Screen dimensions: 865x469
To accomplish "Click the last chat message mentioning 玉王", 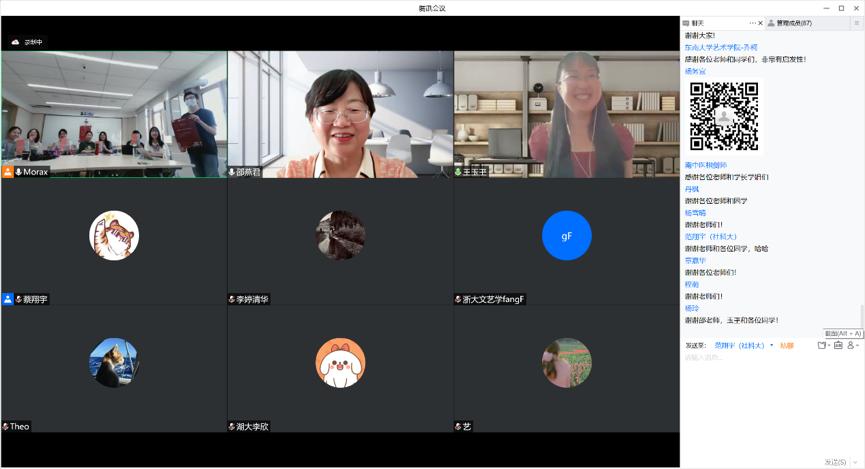I will click(x=731, y=320).
